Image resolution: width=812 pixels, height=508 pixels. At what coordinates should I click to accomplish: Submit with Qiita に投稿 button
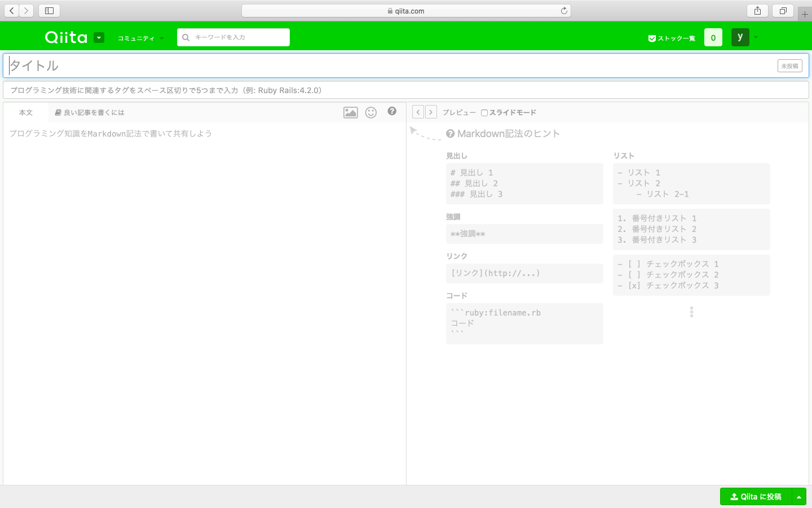tap(756, 497)
